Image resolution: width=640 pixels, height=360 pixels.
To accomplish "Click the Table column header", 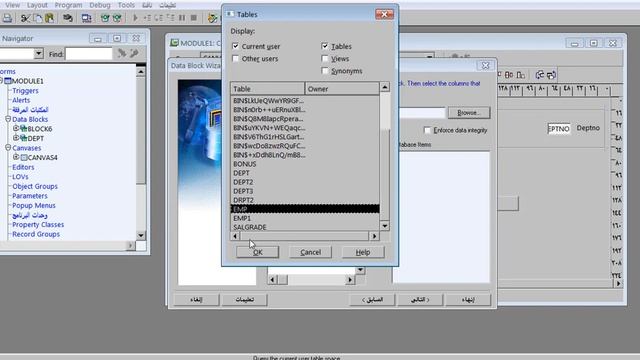I will pos(268,89).
